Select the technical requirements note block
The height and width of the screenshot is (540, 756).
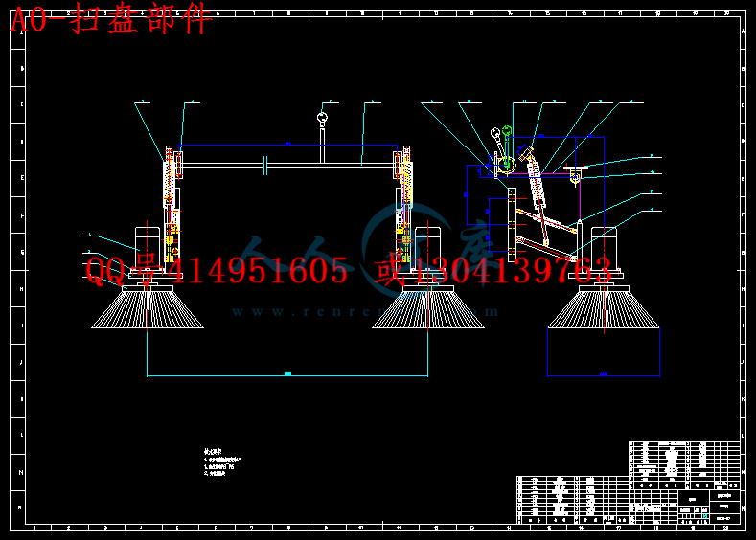(x=222, y=462)
